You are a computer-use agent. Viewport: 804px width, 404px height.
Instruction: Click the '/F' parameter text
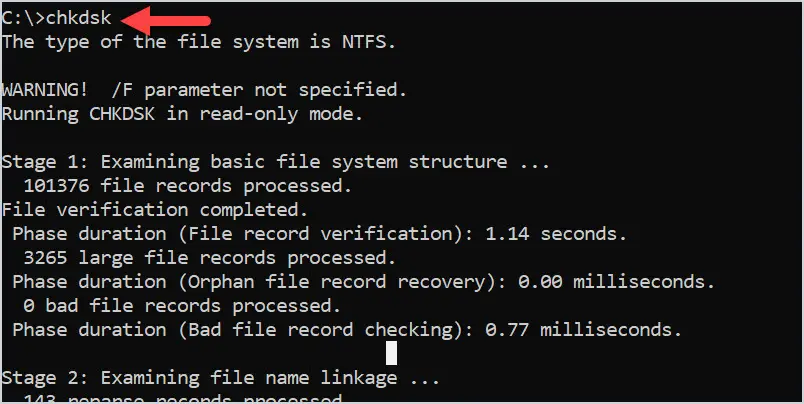pos(122,90)
